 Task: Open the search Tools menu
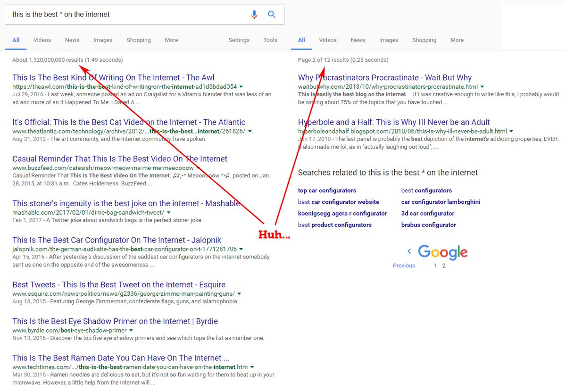tap(270, 40)
